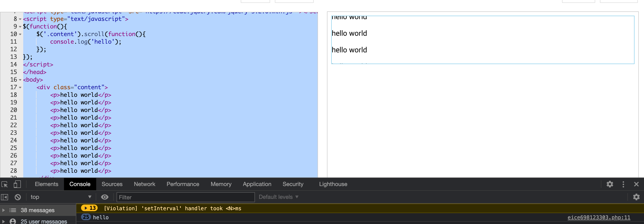The width and height of the screenshot is (644, 224).
Task: Collapse the div fold arrow on line 17
Action: tap(20, 87)
